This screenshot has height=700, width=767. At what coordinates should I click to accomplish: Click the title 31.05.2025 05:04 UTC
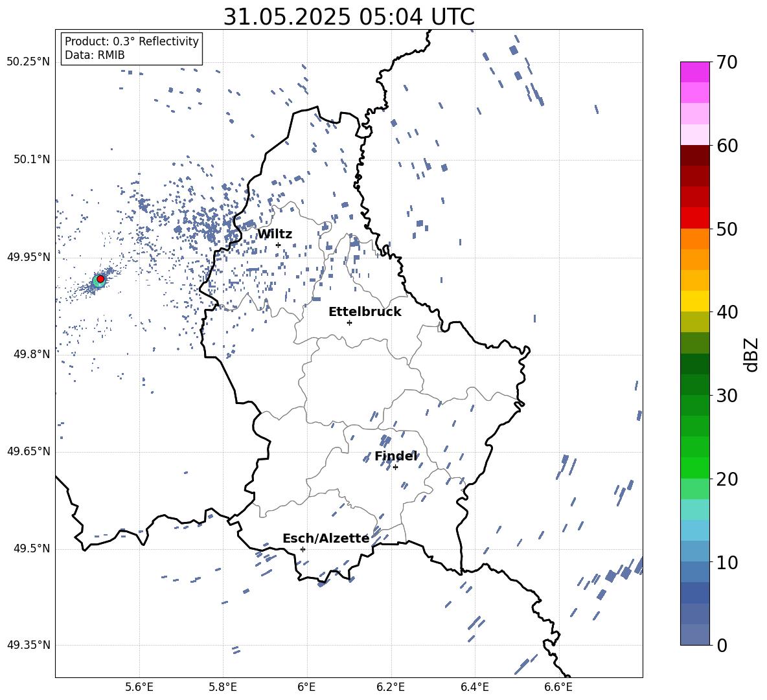349,17
